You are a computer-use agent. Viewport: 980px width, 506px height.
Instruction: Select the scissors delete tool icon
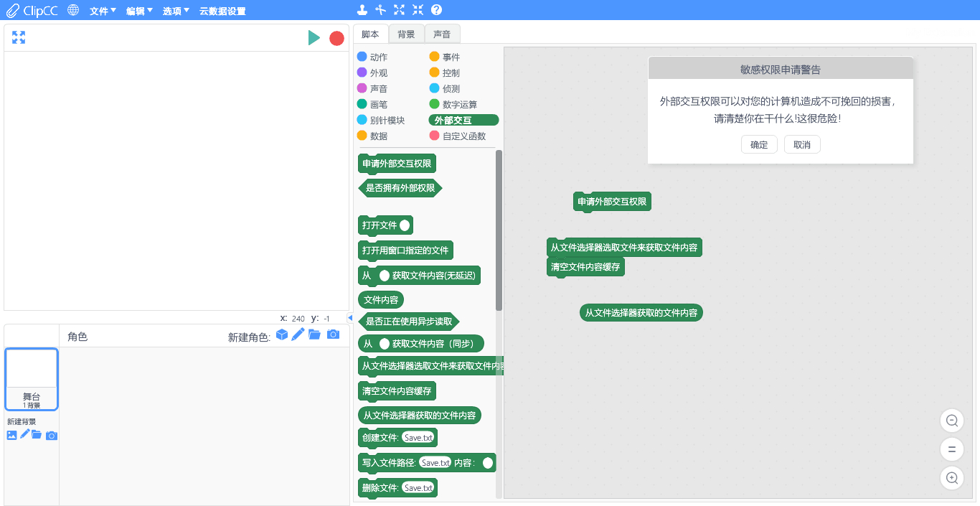381,10
